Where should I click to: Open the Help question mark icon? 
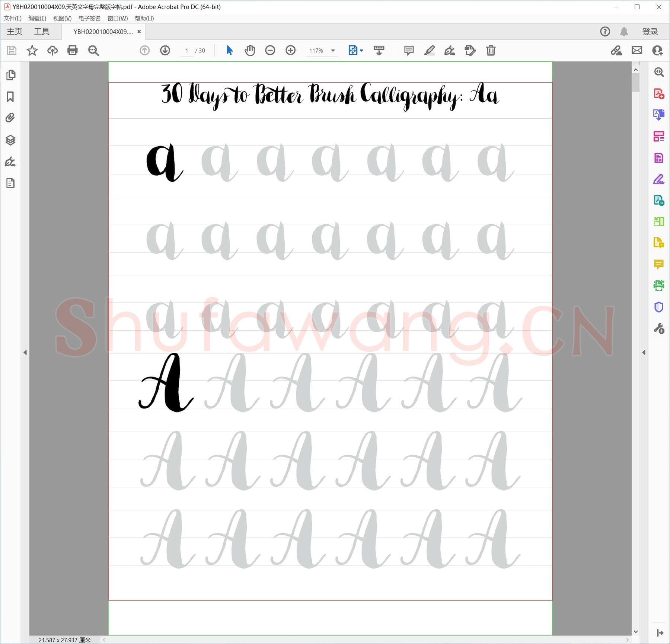coord(605,32)
